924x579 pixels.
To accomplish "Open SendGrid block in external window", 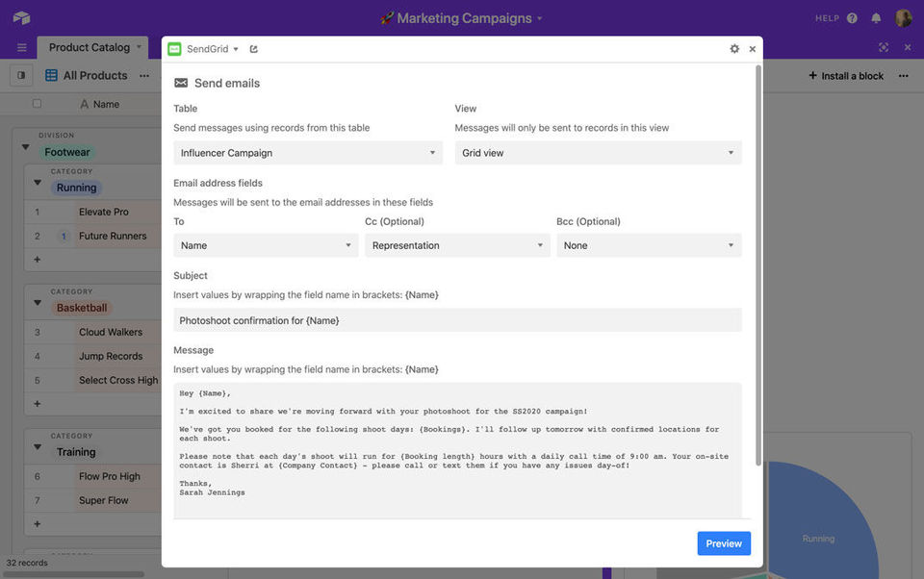I will click(254, 49).
